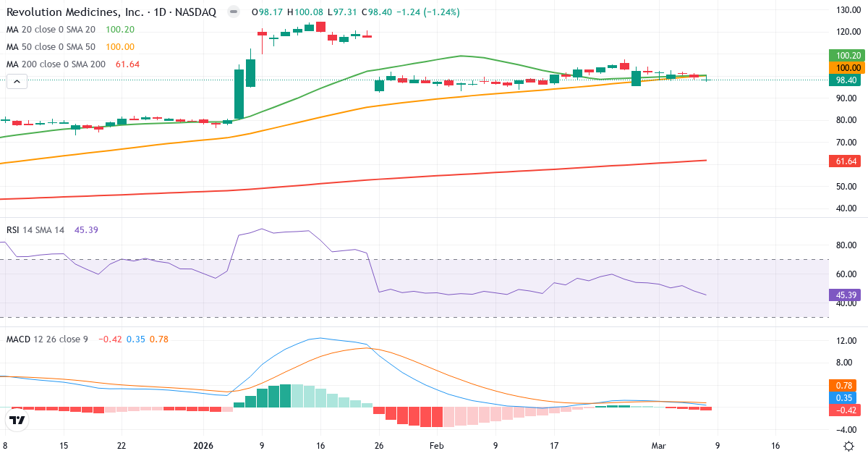Click the grey ellipsis icon beside the ticker
Viewport: 868px width, 456px height.
point(231,12)
